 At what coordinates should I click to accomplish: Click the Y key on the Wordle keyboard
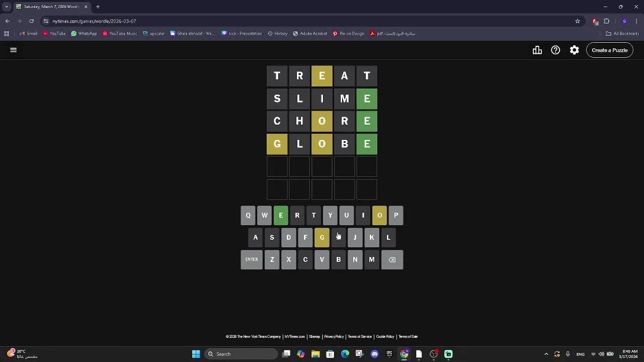(x=330, y=216)
